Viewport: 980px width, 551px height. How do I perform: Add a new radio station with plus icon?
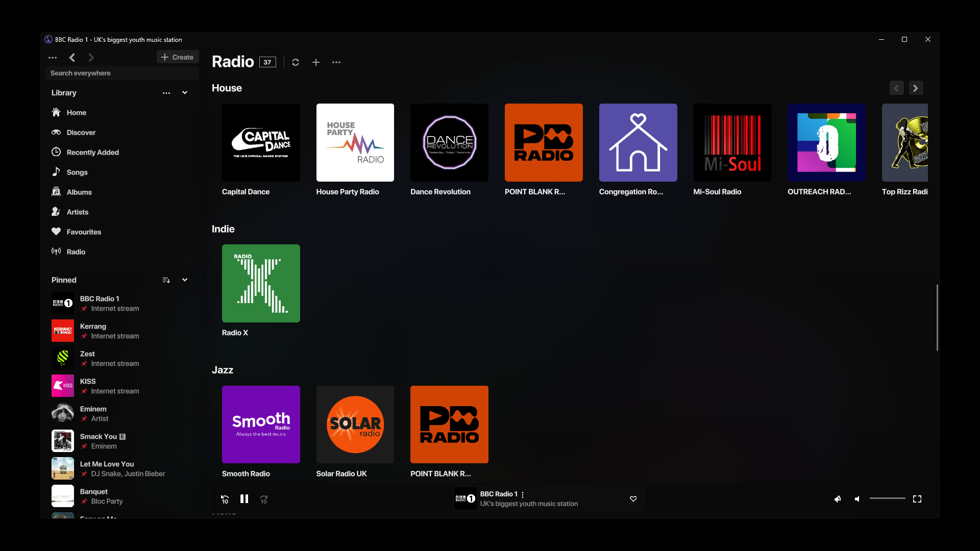[316, 62]
